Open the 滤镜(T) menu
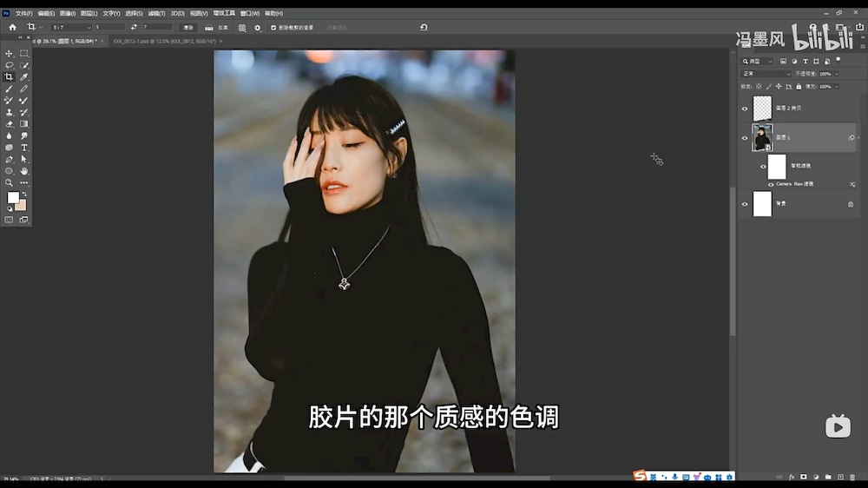 [x=156, y=13]
